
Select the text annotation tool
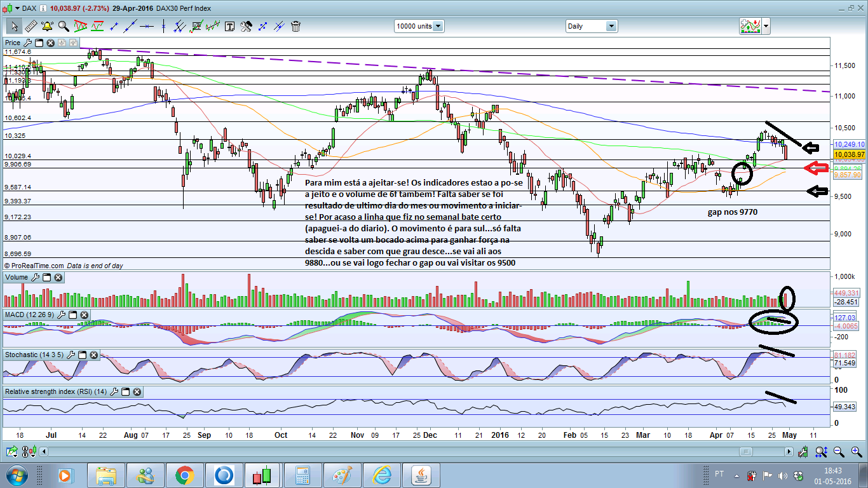(229, 26)
